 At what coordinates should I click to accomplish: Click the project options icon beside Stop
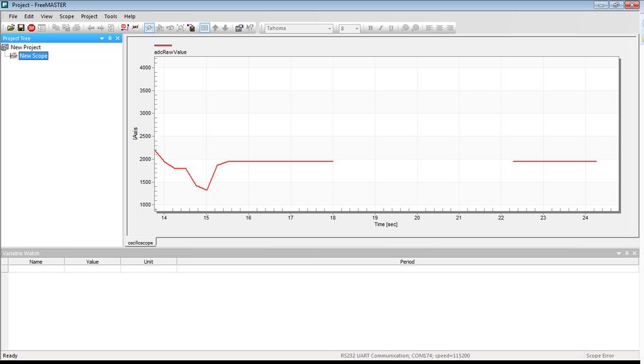(42, 28)
